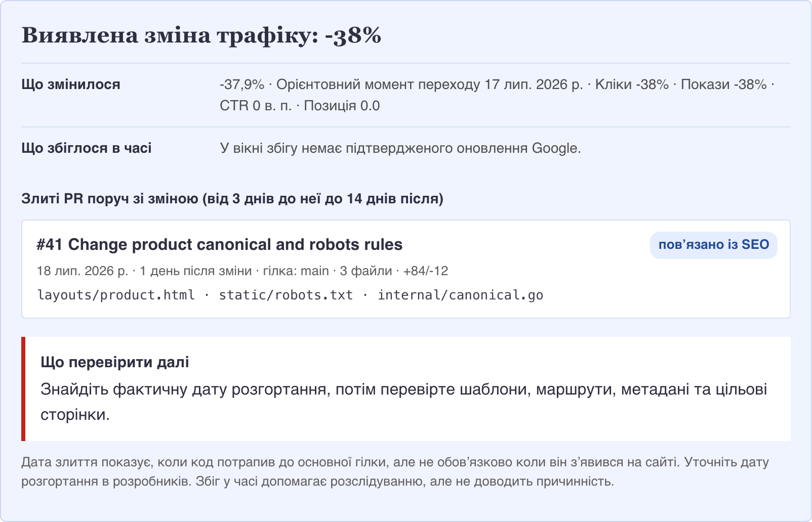The width and height of the screenshot is (812, 522).
Task: Click the red accent bar of callout
Action: pyautogui.click(x=23, y=389)
